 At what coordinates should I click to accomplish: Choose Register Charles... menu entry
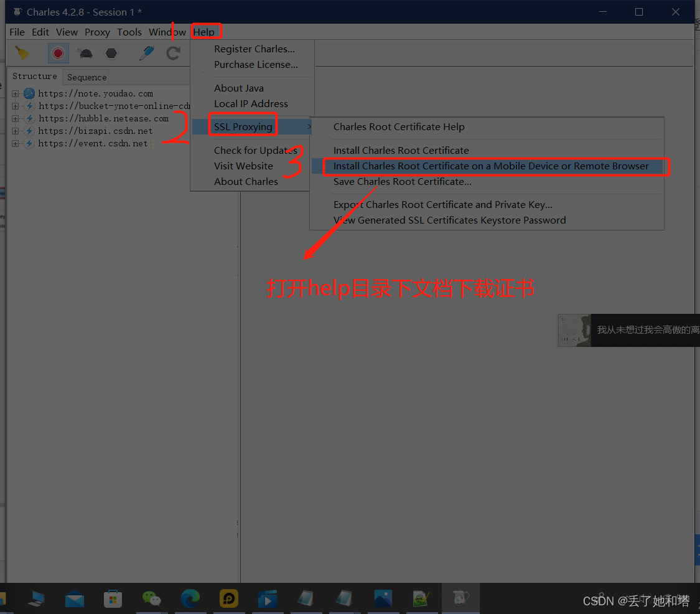coord(254,49)
